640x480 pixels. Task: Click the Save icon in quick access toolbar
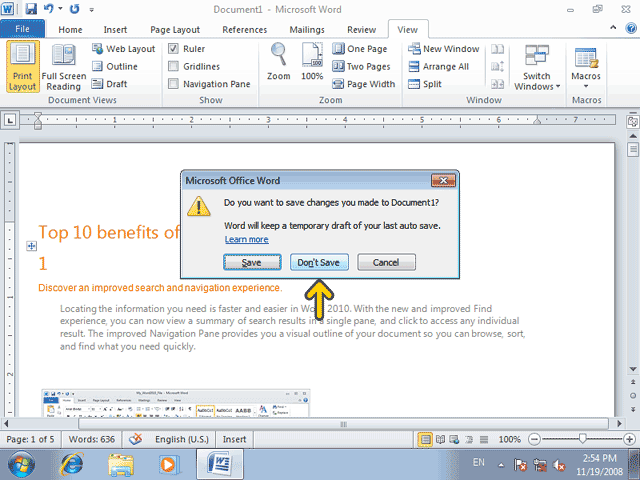tap(31, 9)
